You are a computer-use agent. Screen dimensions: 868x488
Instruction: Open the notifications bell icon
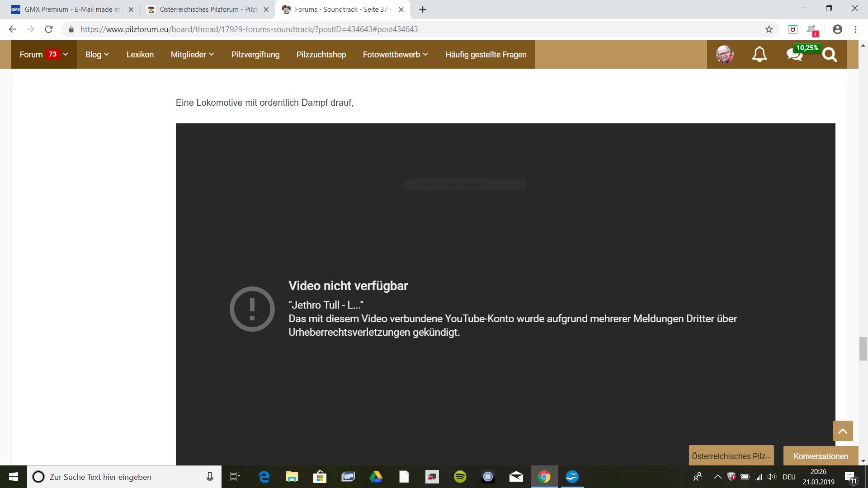click(759, 55)
